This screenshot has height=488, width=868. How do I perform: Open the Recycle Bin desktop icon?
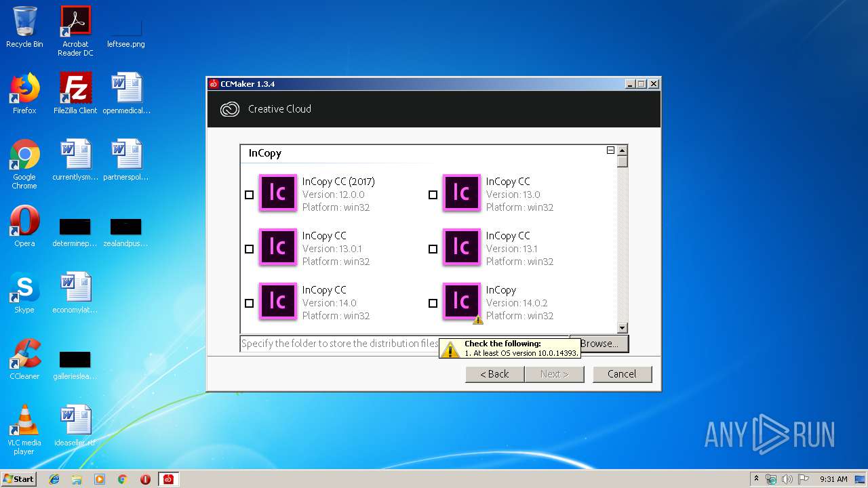24,27
